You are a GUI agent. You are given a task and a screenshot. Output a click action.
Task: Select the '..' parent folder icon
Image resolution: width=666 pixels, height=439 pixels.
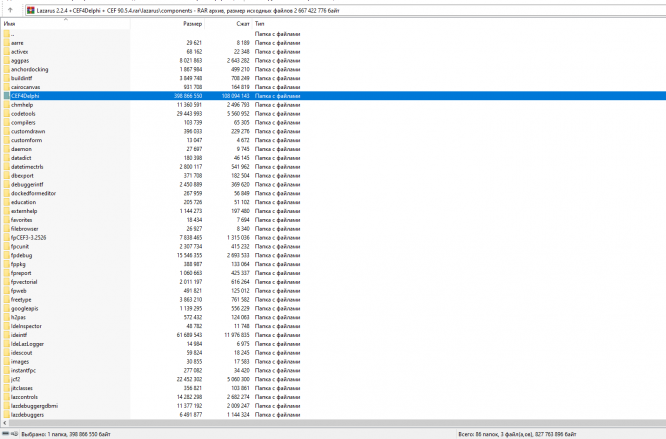6,34
